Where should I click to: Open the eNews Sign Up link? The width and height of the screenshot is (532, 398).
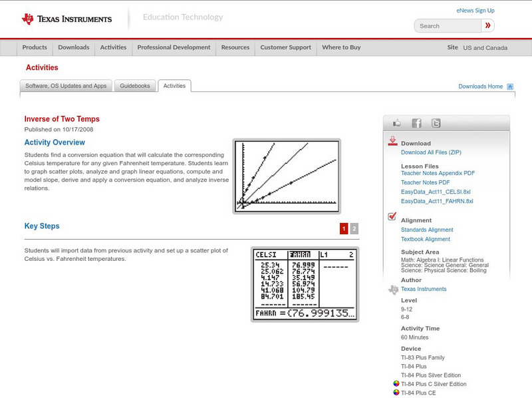point(475,11)
